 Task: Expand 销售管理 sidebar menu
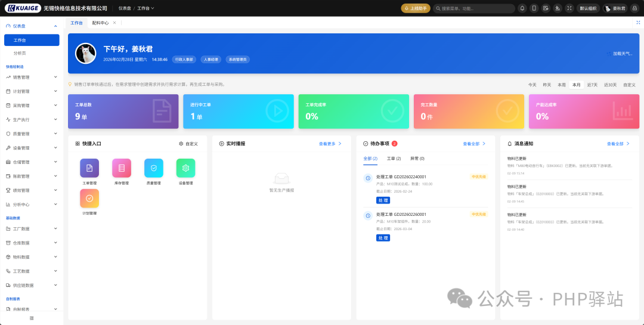point(32,78)
